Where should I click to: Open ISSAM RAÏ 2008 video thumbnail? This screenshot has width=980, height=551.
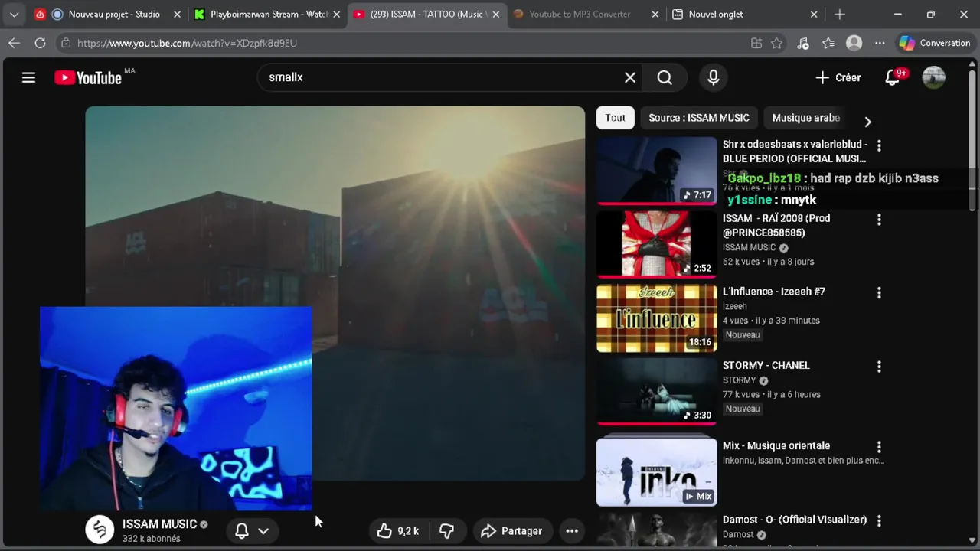click(x=657, y=244)
